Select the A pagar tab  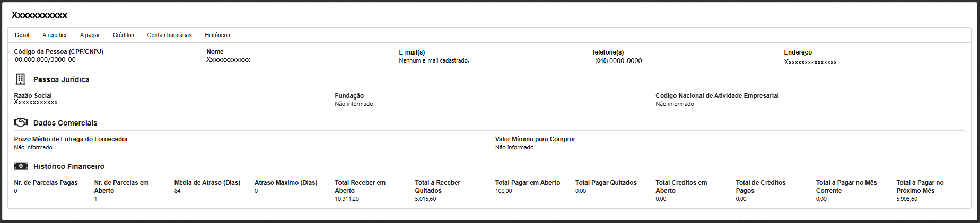point(90,35)
